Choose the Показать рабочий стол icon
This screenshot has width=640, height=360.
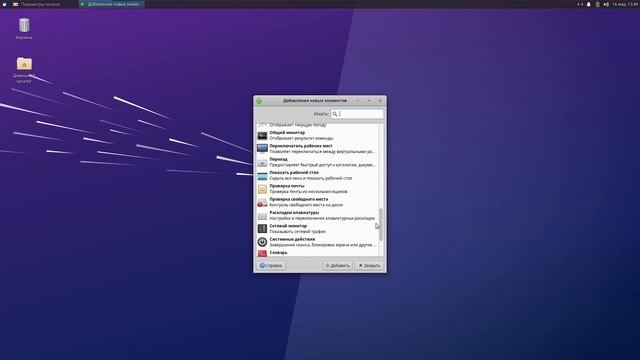[x=262, y=176]
